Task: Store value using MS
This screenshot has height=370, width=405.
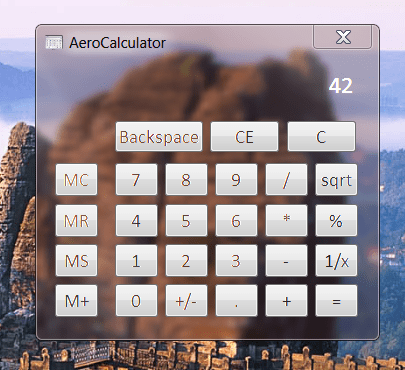Action: click(76, 261)
